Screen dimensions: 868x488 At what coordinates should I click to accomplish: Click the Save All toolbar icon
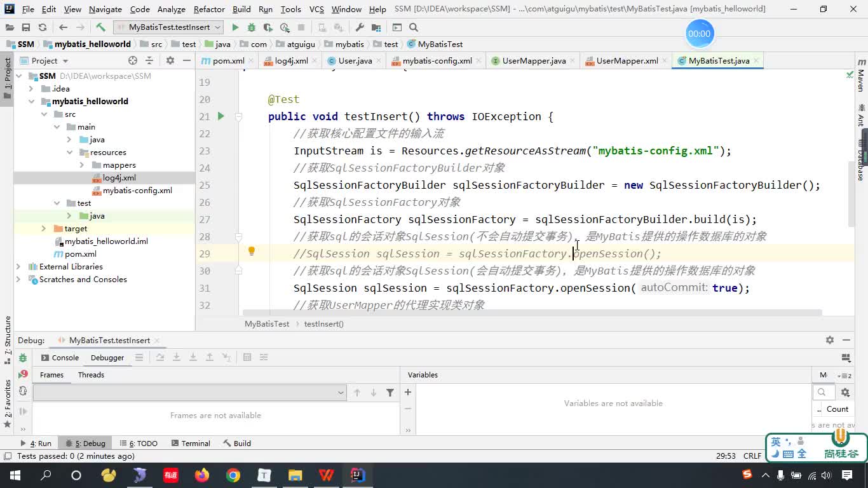[26, 27]
